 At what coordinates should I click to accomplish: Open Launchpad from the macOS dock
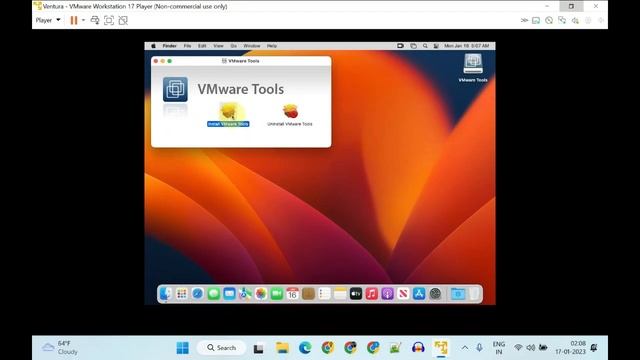pos(182,293)
